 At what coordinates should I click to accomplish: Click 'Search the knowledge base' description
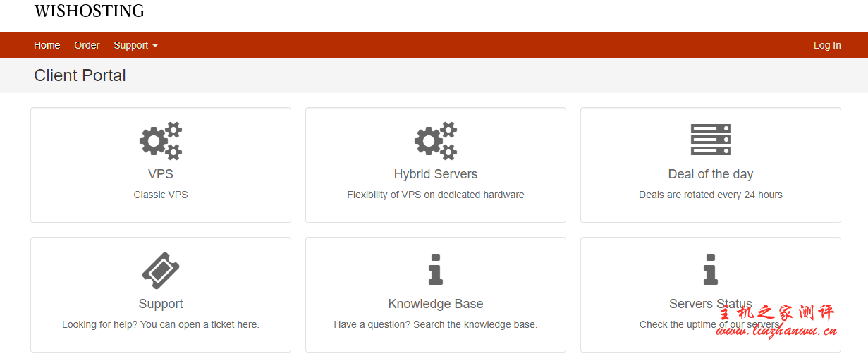[x=436, y=324]
